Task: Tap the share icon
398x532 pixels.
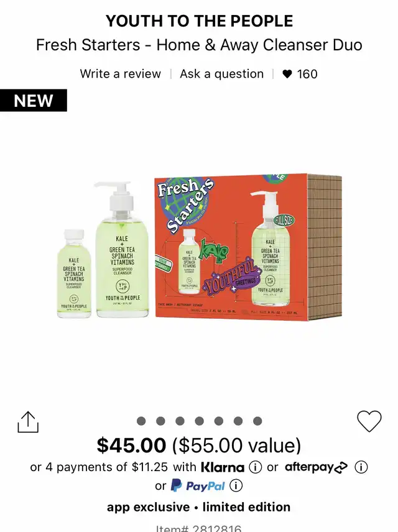Action: coord(28,422)
